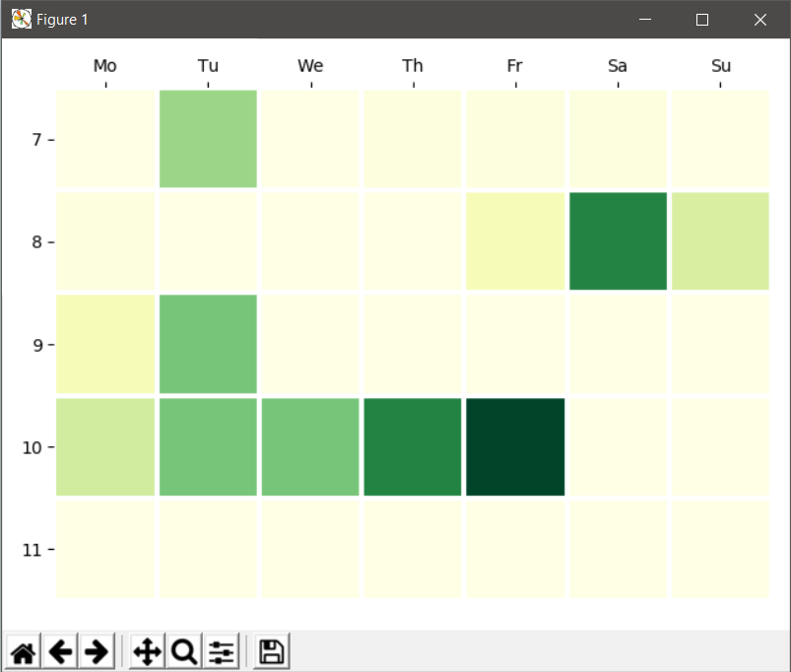Click the Su column label

[720, 66]
